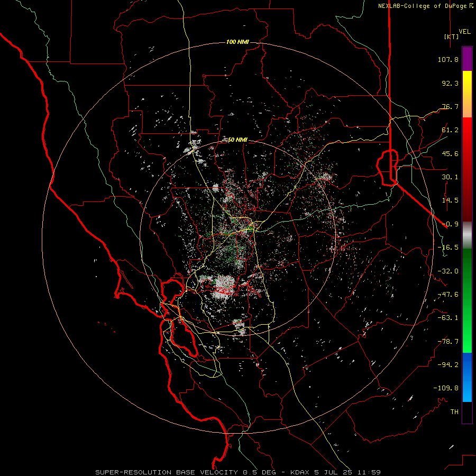Click the 50 NMI range ring label

(237, 140)
